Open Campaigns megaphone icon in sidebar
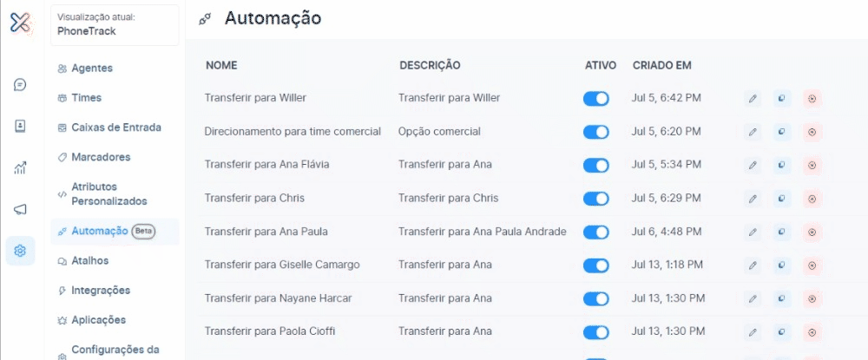The width and height of the screenshot is (868, 360). click(20, 209)
